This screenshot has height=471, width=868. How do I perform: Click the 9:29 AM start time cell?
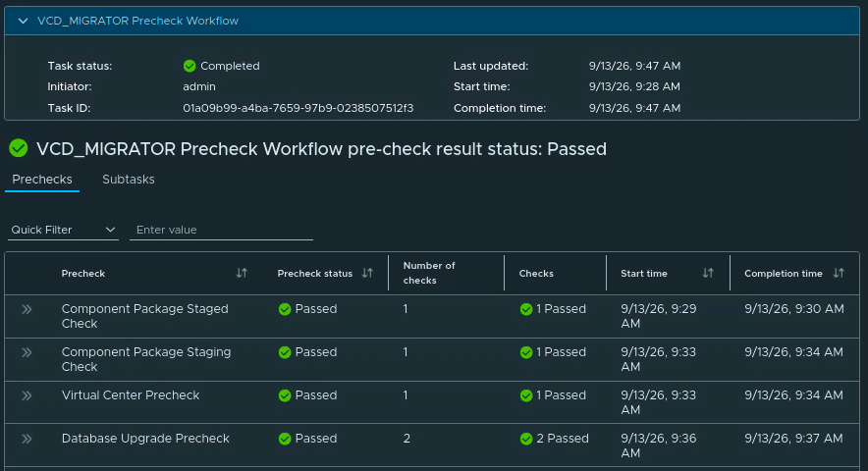coord(658,316)
